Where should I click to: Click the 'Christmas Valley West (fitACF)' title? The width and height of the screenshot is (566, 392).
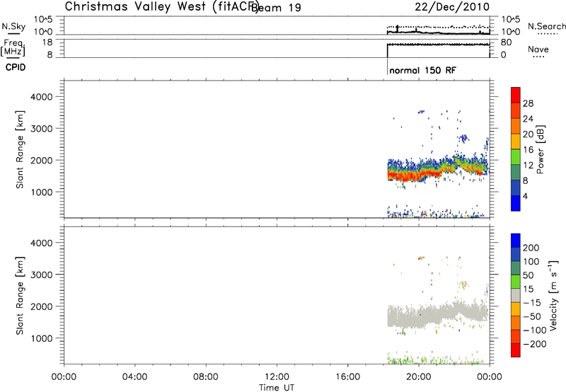tap(162, 6)
